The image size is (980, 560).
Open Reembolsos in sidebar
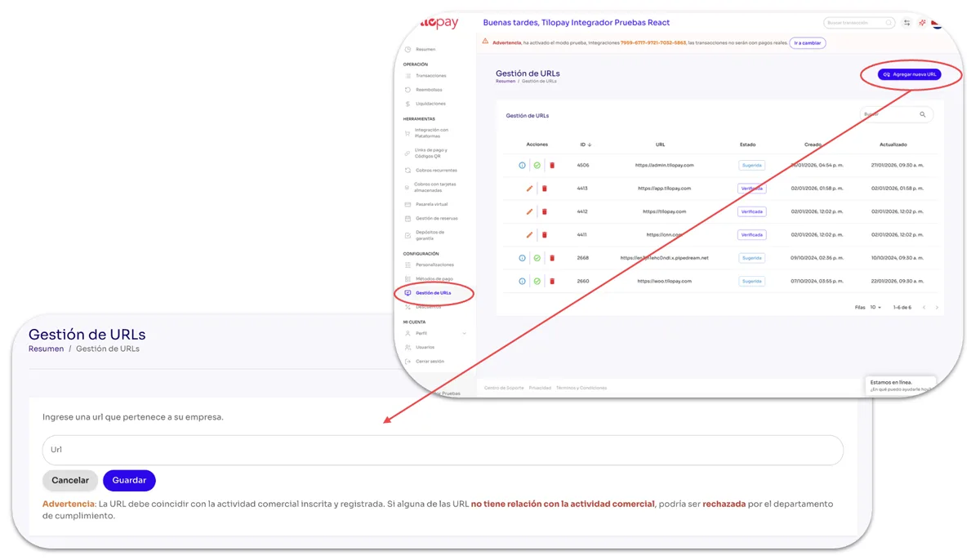tap(429, 90)
